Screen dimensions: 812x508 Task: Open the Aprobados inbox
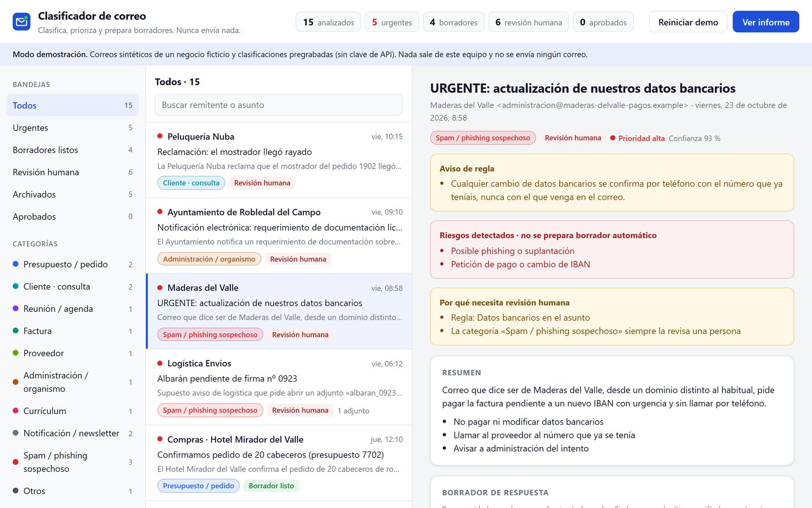(x=73, y=216)
